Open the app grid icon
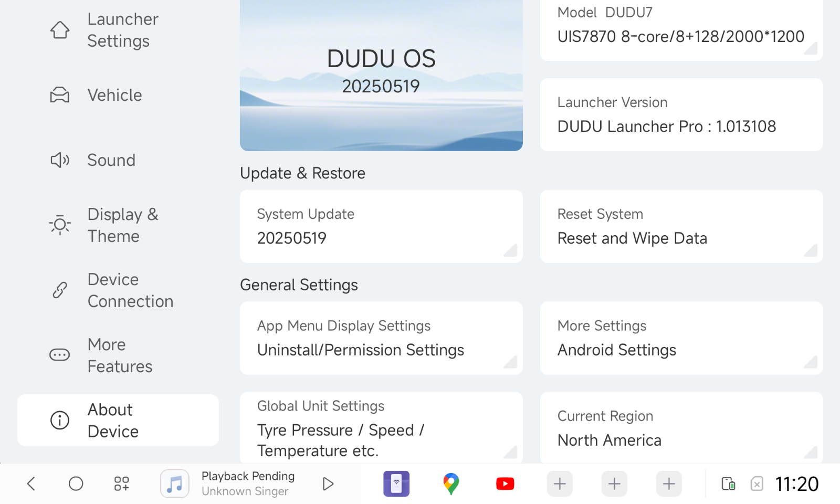 click(122, 484)
